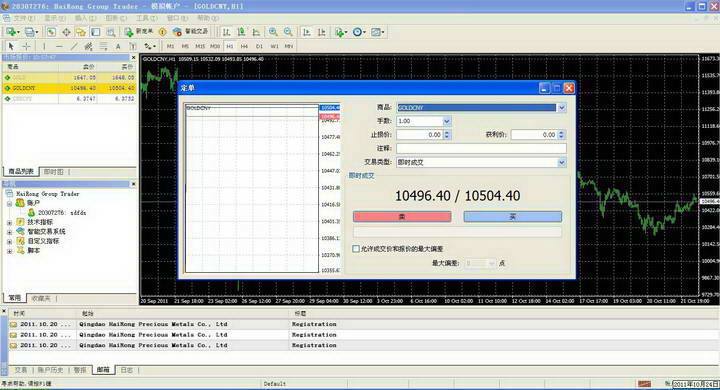The width and height of the screenshot is (720, 390).
Task: Switch chart to M15 timeframe
Action: point(200,46)
